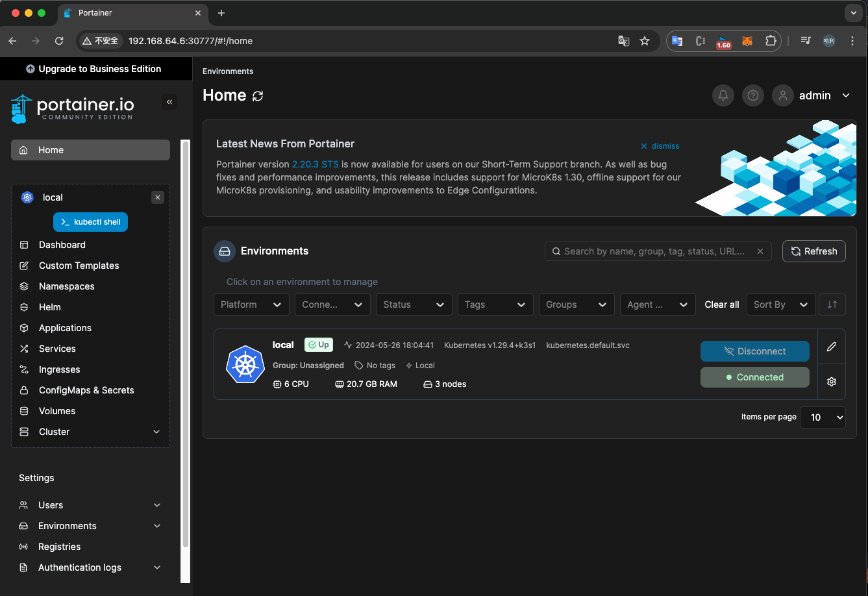Open the Groups filter dropdown
The width and height of the screenshot is (868, 596).
pos(577,304)
